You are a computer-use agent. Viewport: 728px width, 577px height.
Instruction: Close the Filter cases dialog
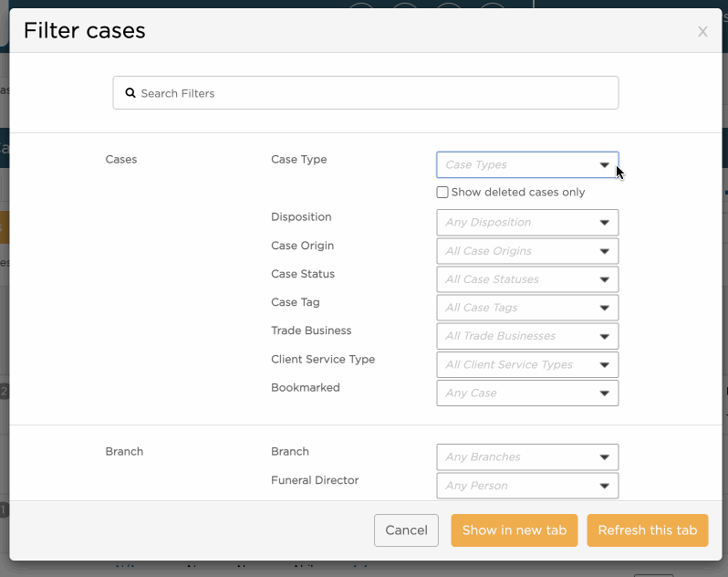[702, 32]
